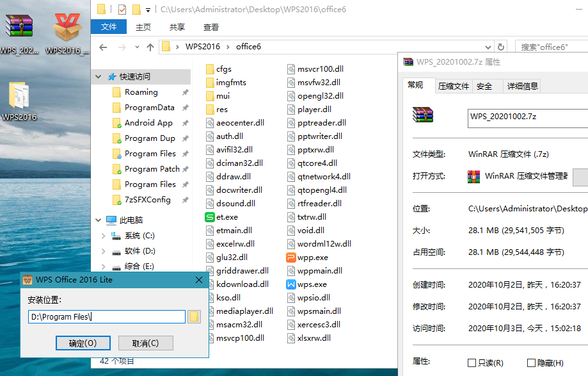Viewport: 588px width, 376px height.
Task: Select wps.exe writer application icon
Action: (x=291, y=284)
